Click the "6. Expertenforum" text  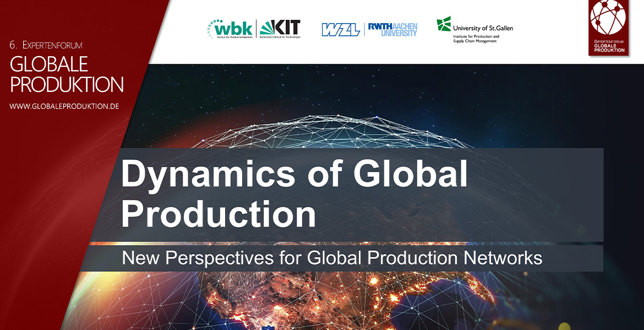click(x=46, y=45)
